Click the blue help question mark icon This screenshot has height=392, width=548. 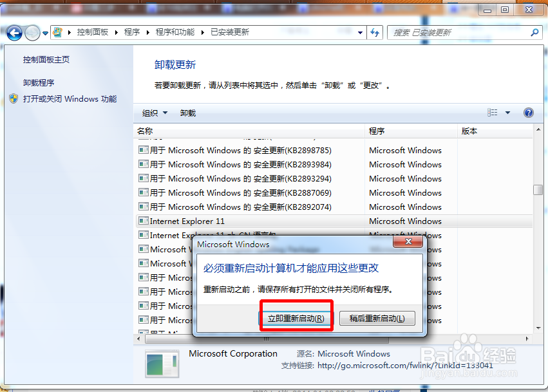[529, 113]
